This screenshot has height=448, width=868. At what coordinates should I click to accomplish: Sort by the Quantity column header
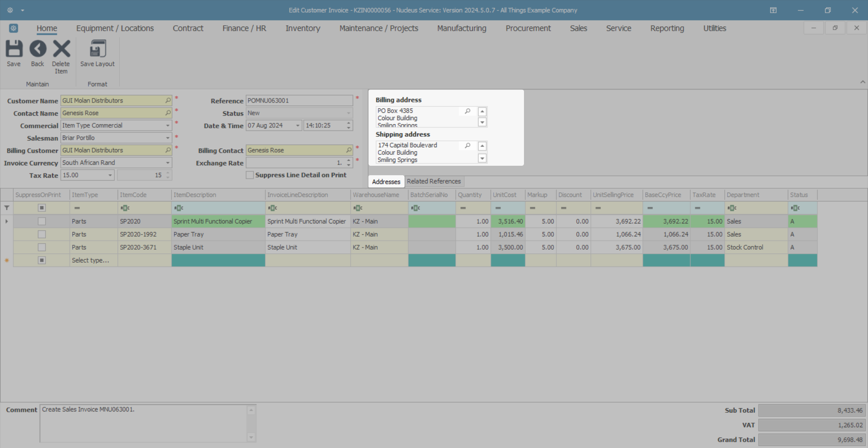(473, 195)
